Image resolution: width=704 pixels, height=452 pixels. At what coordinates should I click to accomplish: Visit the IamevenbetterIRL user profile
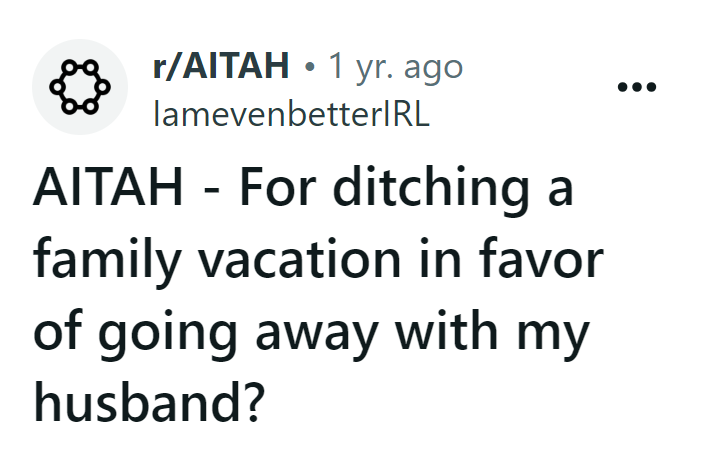[290, 113]
